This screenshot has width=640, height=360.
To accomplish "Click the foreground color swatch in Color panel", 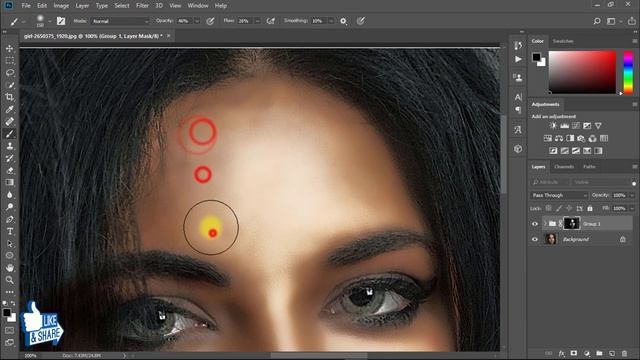I will tap(536, 57).
